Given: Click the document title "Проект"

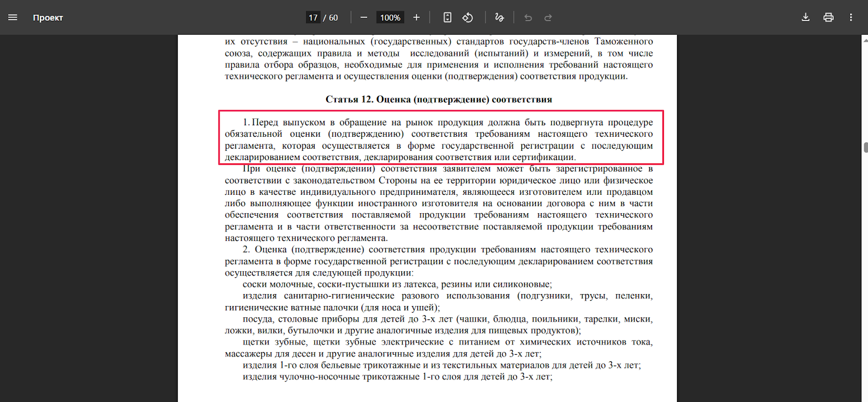Looking at the screenshot, I should tap(48, 17).
